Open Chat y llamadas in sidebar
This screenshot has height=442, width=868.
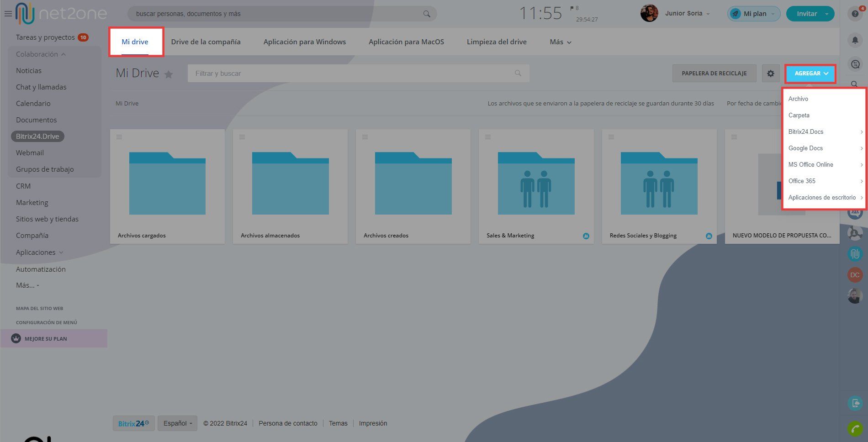(41, 87)
